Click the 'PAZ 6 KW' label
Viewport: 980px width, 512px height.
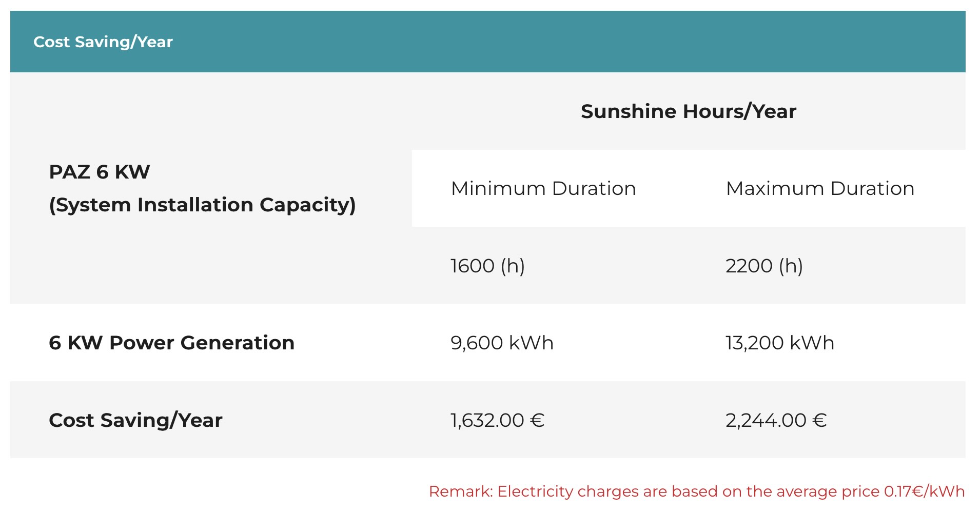click(x=99, y=172)
